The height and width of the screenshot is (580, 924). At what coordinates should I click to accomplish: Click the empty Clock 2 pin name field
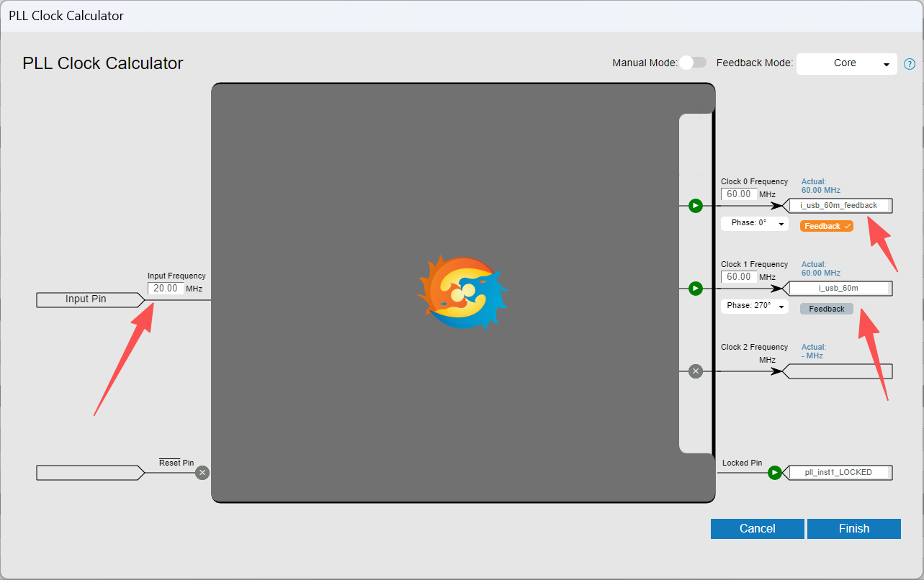coord(838,371)
